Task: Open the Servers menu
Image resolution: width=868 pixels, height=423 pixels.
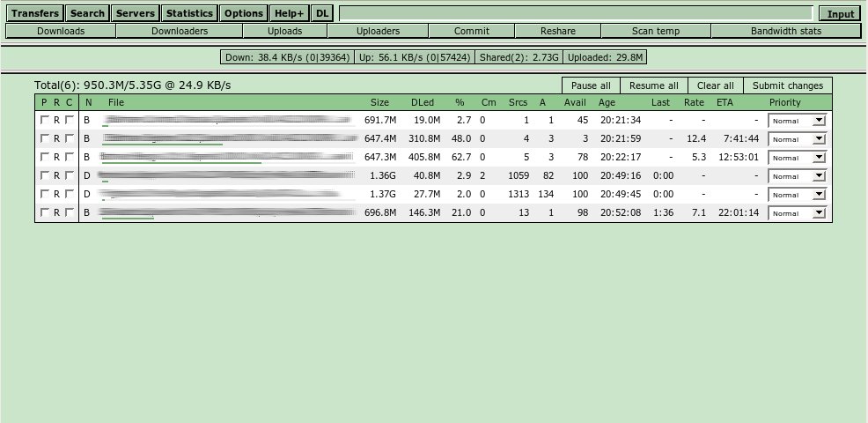Action: click(x=135, y=13)
